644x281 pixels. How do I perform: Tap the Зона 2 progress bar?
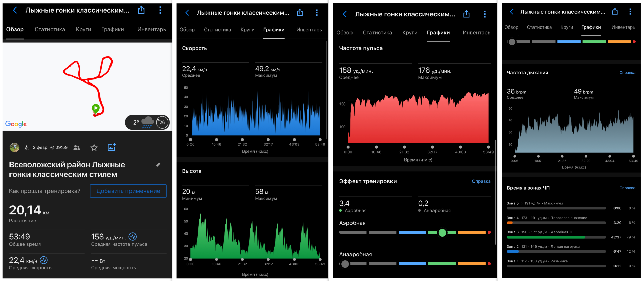556,251
